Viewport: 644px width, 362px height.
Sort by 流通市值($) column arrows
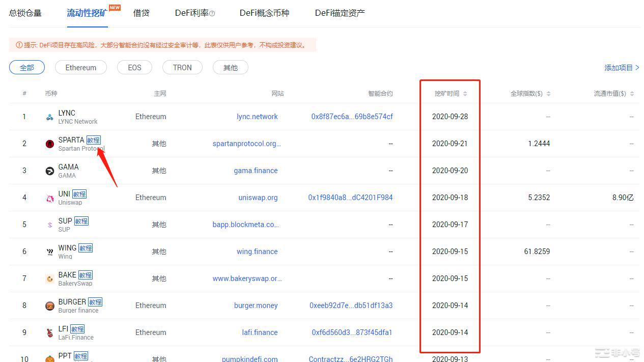[632, 94]
